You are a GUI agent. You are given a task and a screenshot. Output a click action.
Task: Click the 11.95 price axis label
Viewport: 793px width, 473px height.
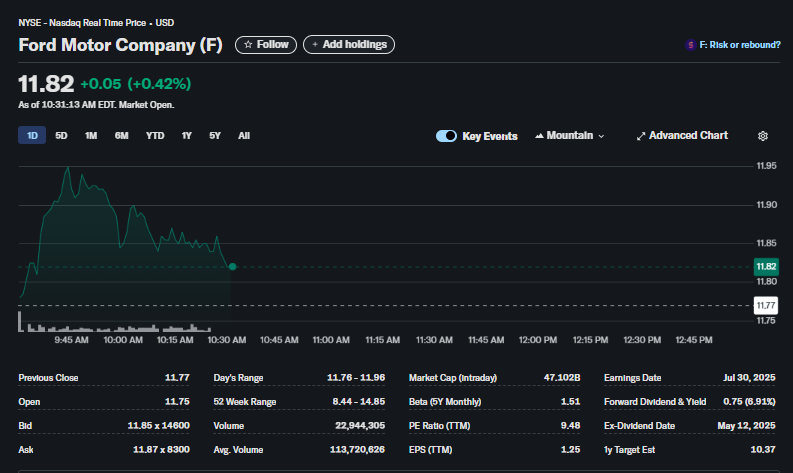coord(767,166)
